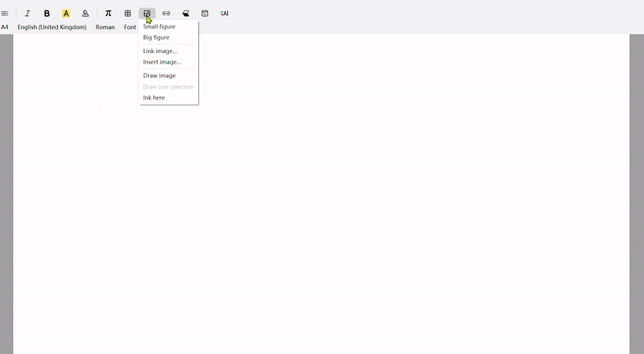Open the Roman font family dropdown
Image resolution: width=644 pixels, height=354 pixels.
[105, 27]
